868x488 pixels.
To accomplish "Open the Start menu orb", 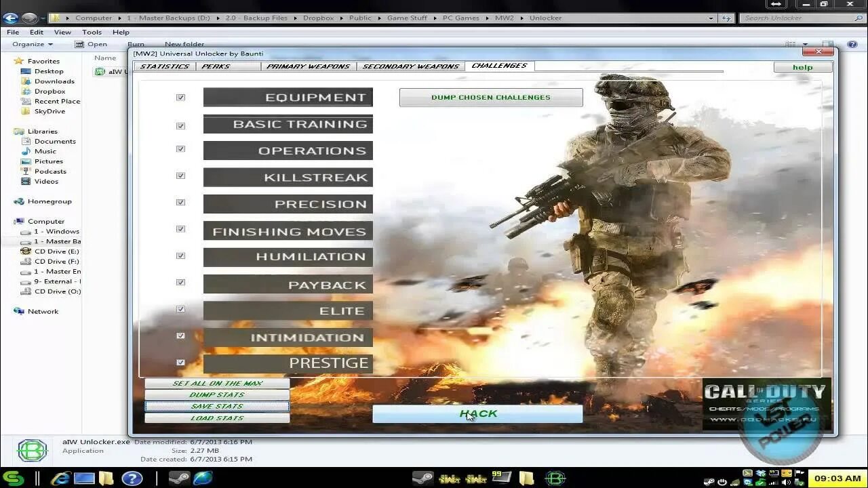I will (12, 478).
